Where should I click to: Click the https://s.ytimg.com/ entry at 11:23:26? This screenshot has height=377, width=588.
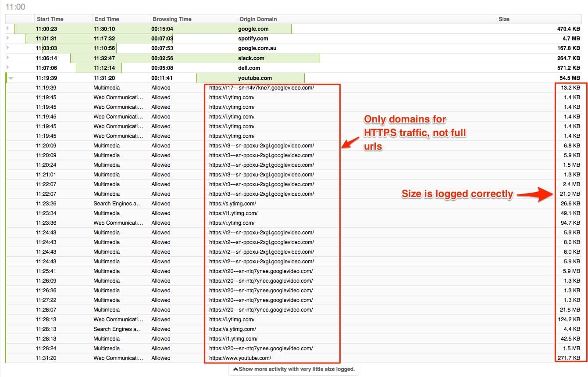coord(232,204)
